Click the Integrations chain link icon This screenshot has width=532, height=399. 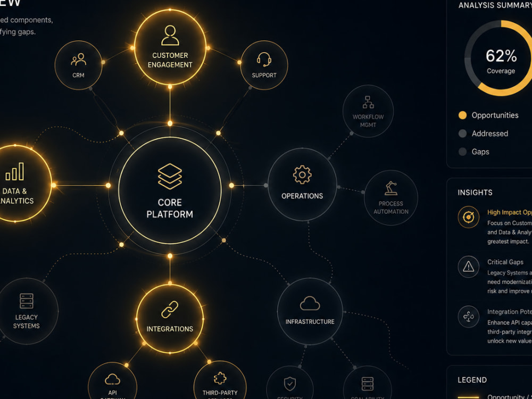pyautogui.click(x=170, y=310)
